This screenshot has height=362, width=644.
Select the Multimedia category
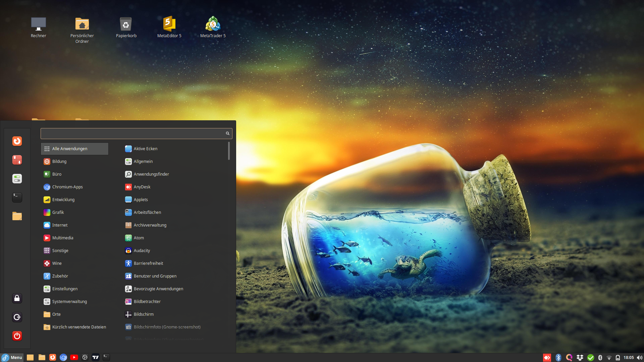63,238
